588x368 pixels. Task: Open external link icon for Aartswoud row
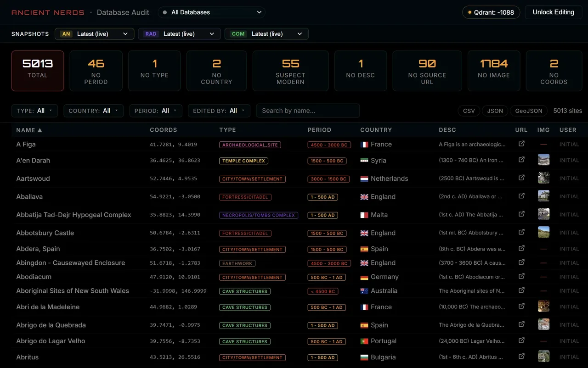521,178
